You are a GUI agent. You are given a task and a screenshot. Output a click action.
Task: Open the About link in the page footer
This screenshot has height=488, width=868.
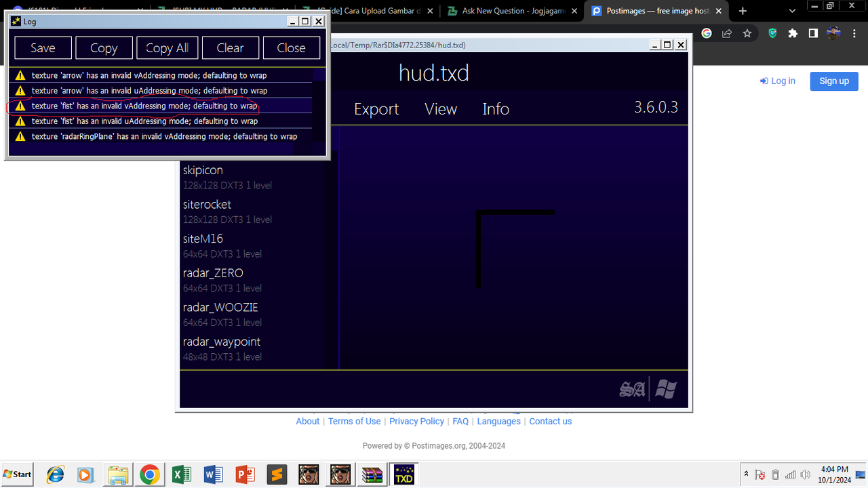point(307,421)
